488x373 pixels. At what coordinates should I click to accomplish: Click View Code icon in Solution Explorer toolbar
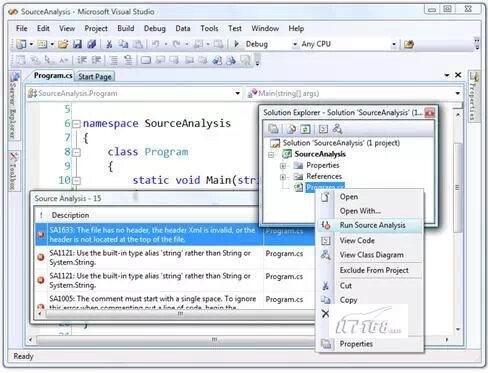pos(323,129)
